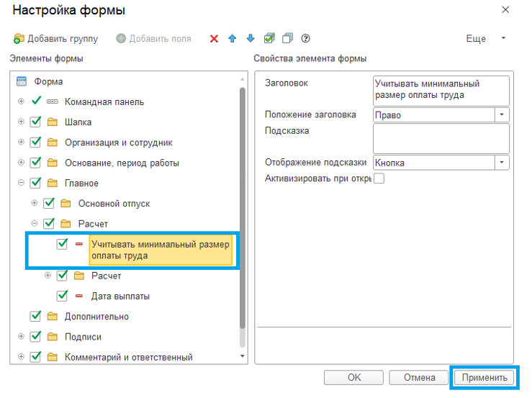Open the Отображение подсказки dropdown
The width and height of the screenshot is (532, 398).
pos(502,163)
